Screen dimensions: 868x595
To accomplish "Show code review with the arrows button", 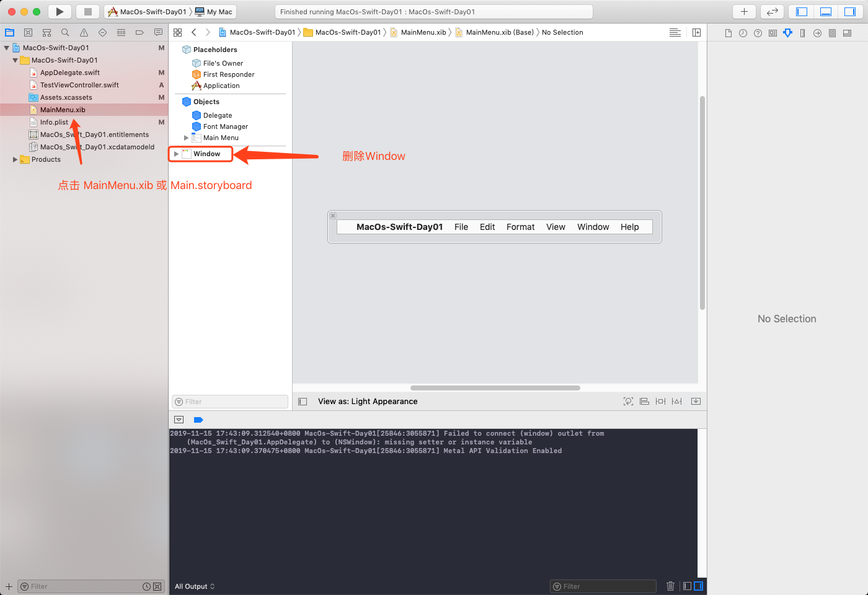I will pos(772,12).
